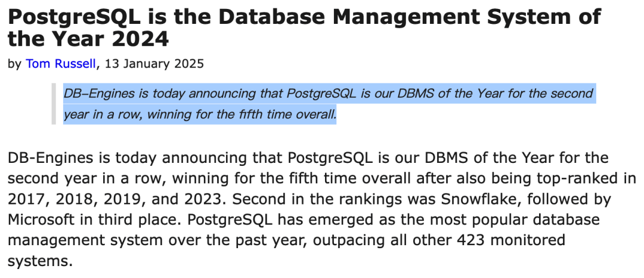This screenshot has height=278, width=644.
Task: Click the word "by" before the author name
Action: coord(14,63)
